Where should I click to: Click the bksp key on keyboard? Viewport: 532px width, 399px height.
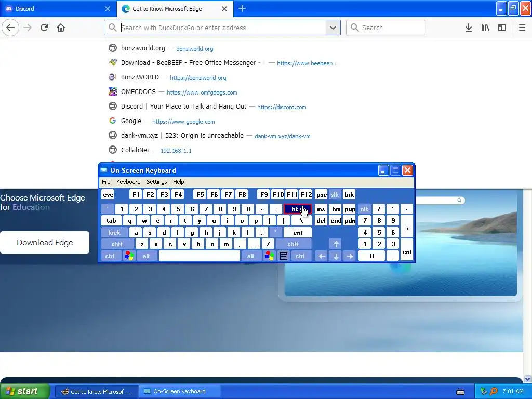point(297,209)
